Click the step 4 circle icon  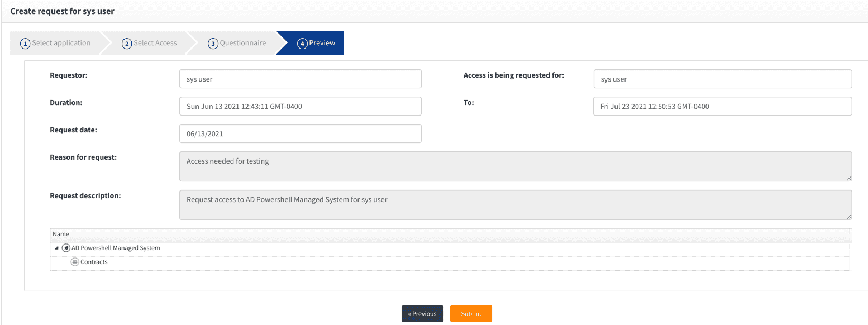coord(302,44)
